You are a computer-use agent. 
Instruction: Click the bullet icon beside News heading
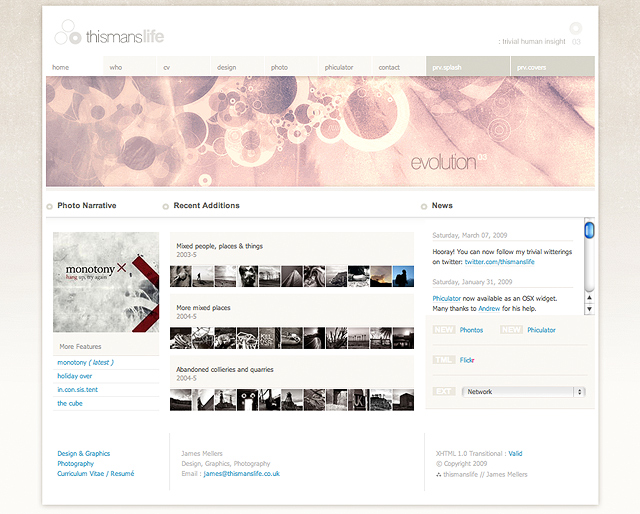(424, 206)
